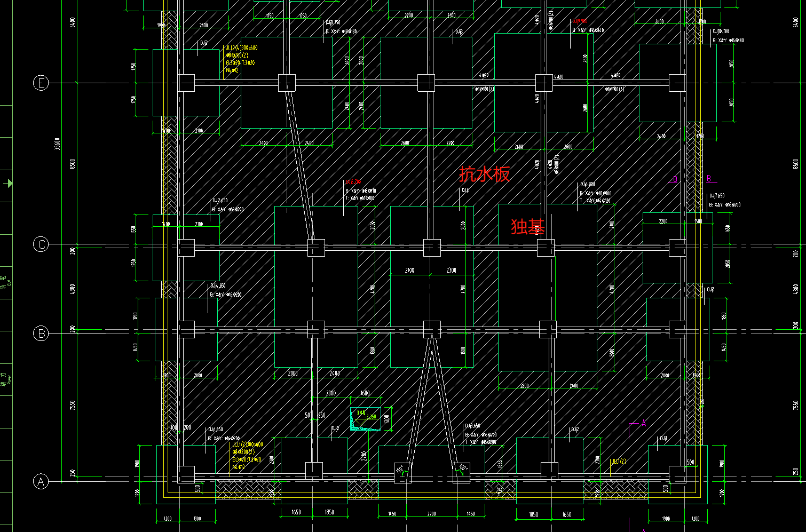Click the overall 35600 dimension text
This screenshot has width=806, height=532.
coord(58,144)
